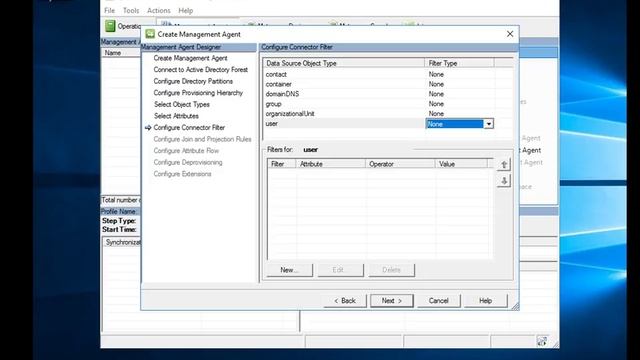Click the Name column header in main window
Screen dimensions: 640x360
(121, 53)
